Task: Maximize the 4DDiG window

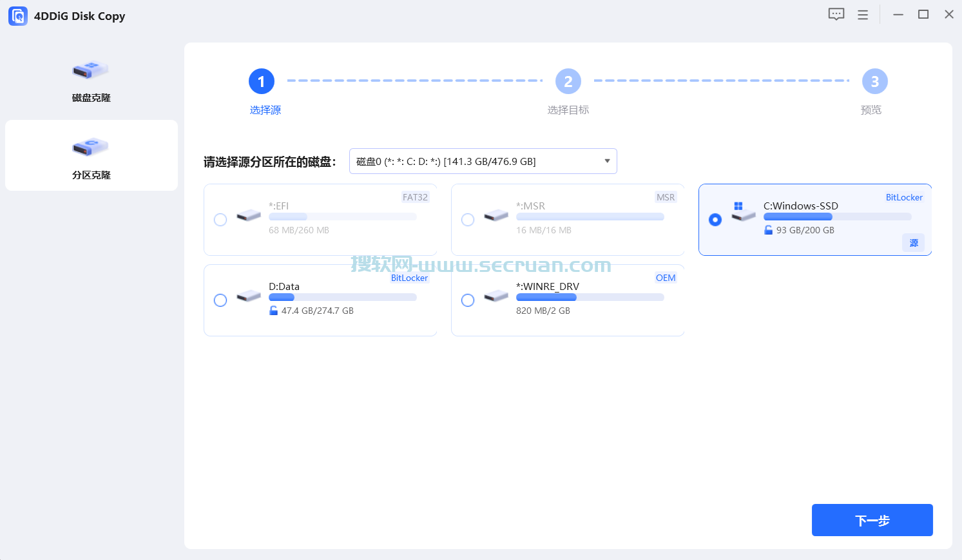Action: 923,14
